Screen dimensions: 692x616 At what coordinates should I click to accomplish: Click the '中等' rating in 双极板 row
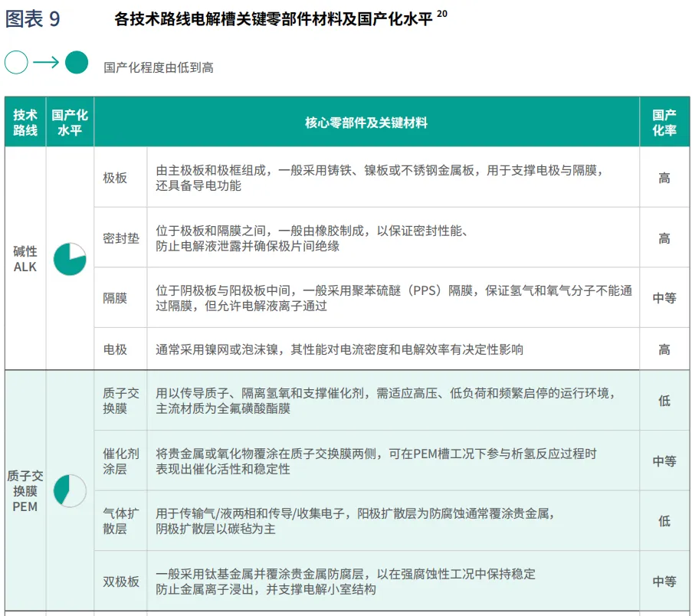coord(664,582)
